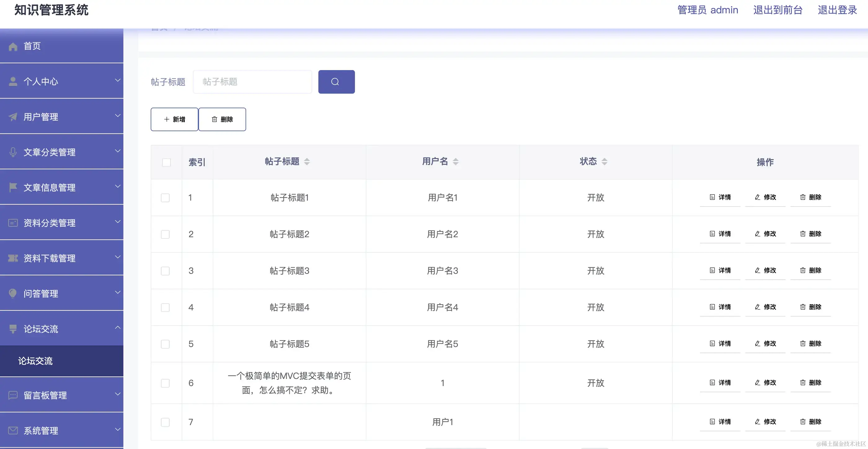Viewport: 868px width, 449px height.
Task: Click the paper plane icon for 用户管理
Action: 13,117
